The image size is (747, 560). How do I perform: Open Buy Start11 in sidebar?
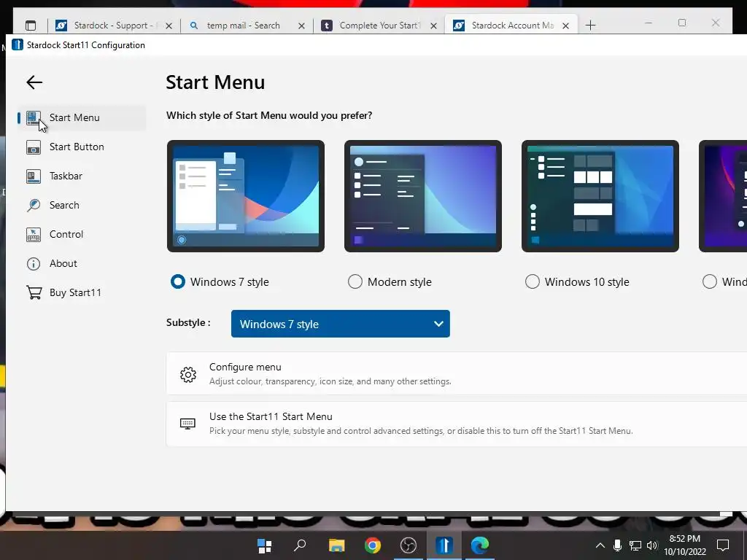(x=82, y=292)
